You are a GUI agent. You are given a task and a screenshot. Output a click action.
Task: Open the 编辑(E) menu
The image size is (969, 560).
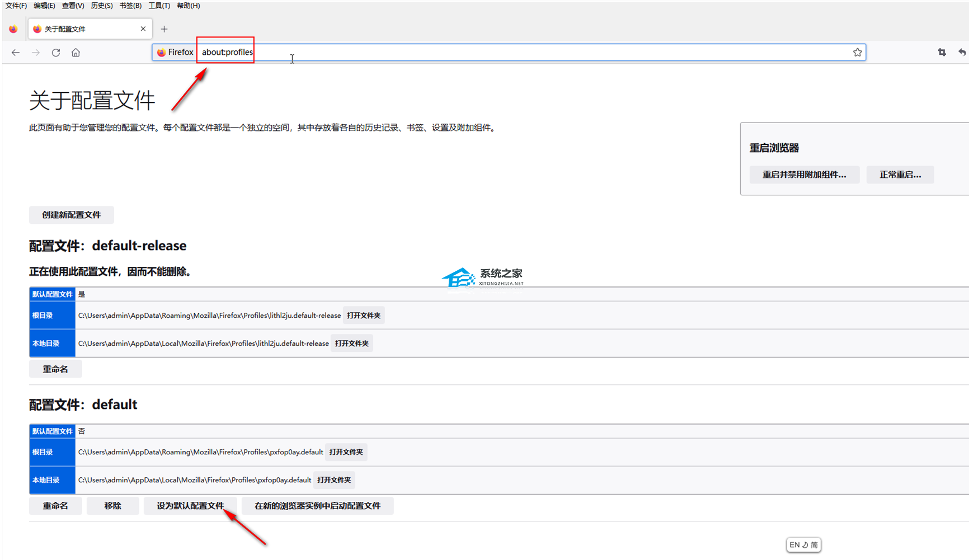click(x=44, y=6)
